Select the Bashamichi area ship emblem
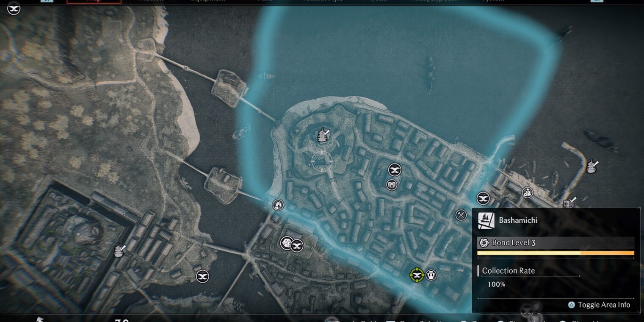Image resolution: width=644 pixels, height=322 pixels. [486, 221]
